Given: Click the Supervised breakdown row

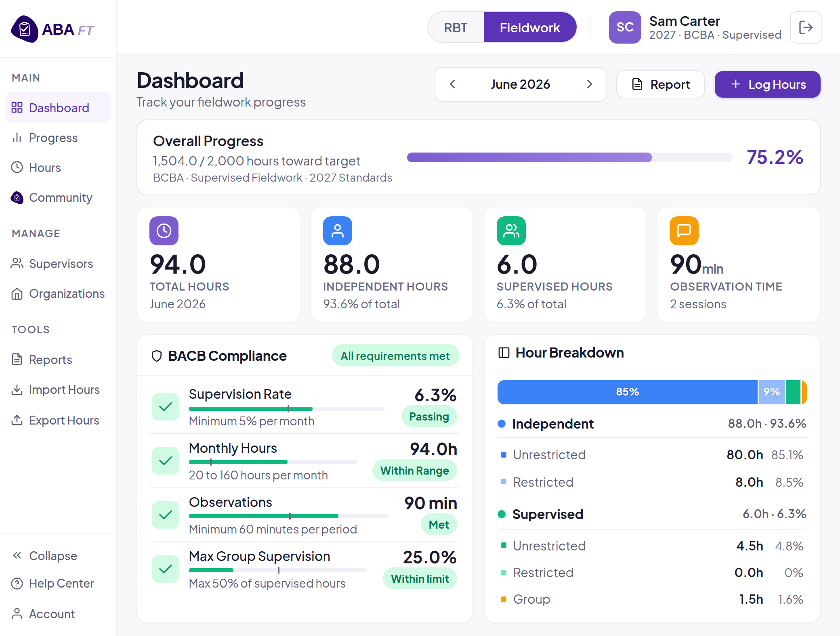Looking at the screenshot, I should click(x=652, y=514).
